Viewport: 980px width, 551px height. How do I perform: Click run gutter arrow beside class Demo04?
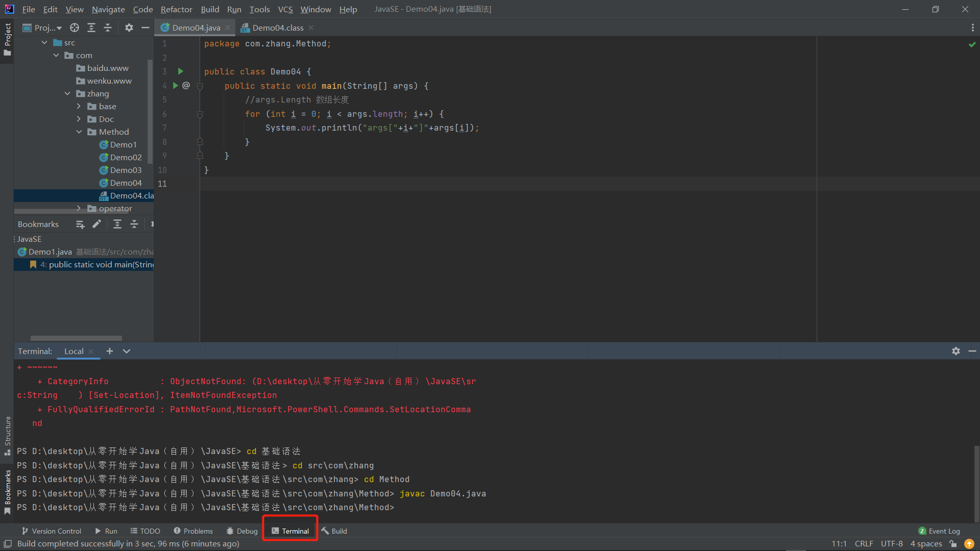click(x=180, y=71)
